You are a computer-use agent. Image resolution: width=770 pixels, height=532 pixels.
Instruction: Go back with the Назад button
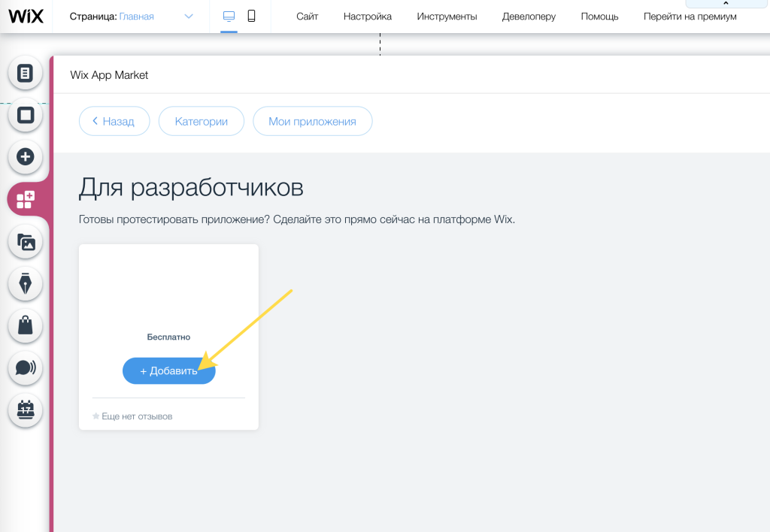pos(114,121)
